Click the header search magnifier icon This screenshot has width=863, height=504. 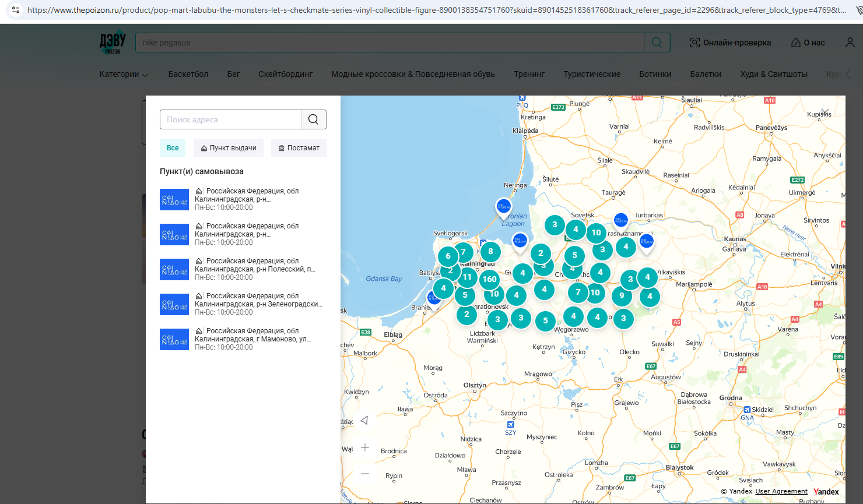[x=657, y=43]
